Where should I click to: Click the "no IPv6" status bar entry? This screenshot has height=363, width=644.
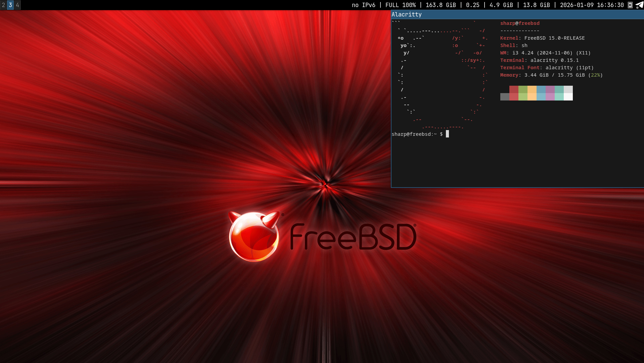tap(364, 5)
